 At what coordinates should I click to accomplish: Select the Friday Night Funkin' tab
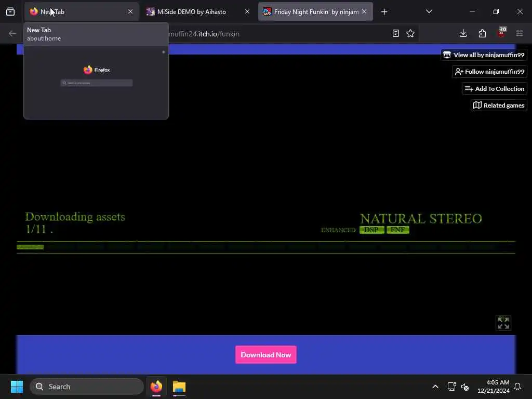click(x=315, y=11)
